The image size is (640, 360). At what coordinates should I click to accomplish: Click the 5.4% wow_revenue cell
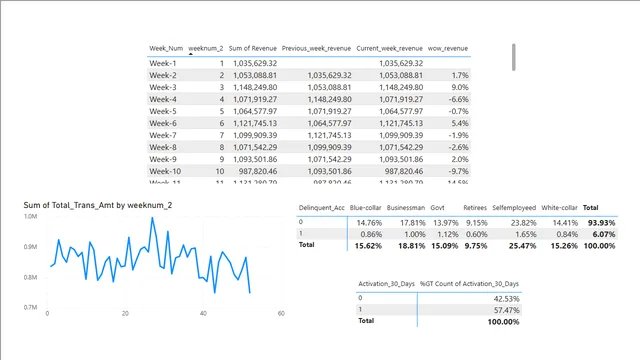point(460,123)
